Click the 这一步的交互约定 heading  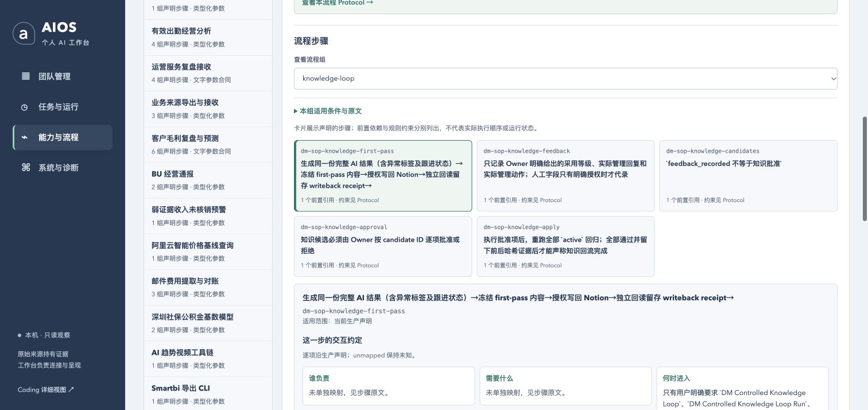coord(332,340)
